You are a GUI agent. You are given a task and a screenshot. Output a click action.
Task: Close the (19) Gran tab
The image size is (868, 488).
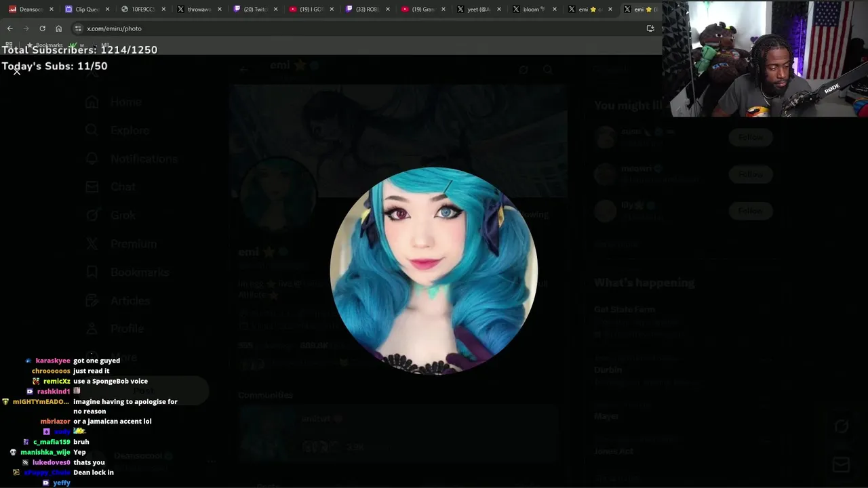click(x=443, y=9)
